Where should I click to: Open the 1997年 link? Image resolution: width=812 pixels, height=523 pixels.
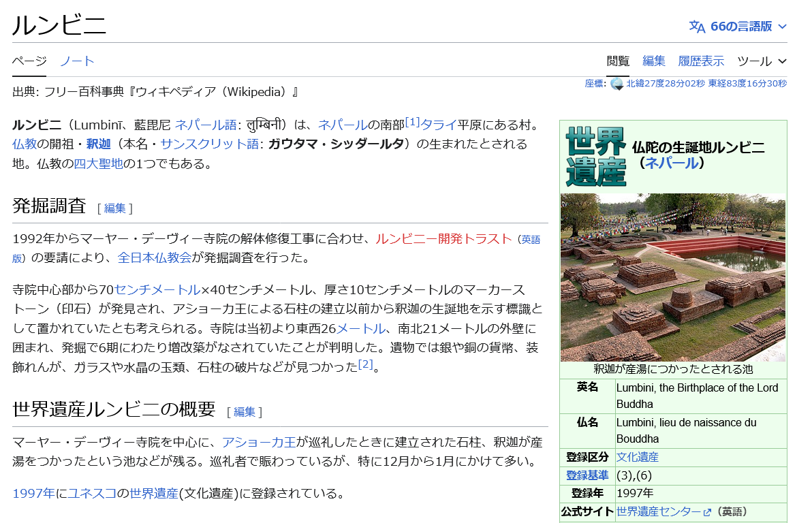[x=33, y=493]
